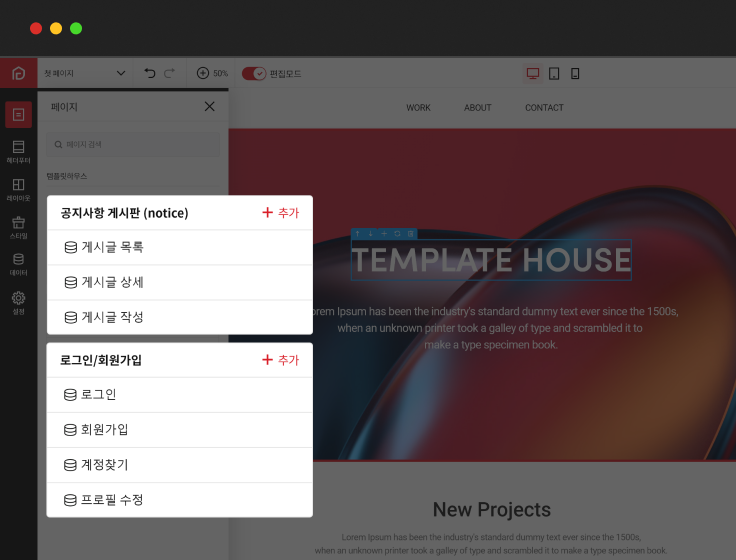The image size is (736, 560).
Task: Select 게시글 목록 page
Action: click(x=180, y=247)
